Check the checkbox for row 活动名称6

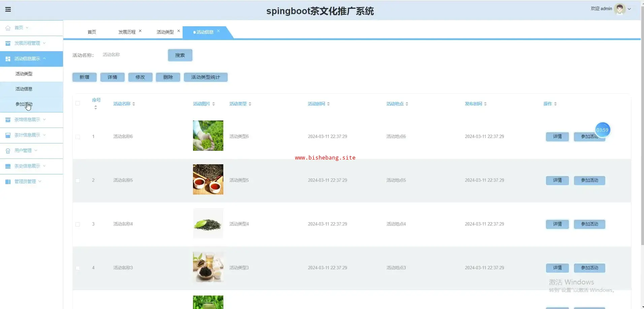[x=78, y=137]
